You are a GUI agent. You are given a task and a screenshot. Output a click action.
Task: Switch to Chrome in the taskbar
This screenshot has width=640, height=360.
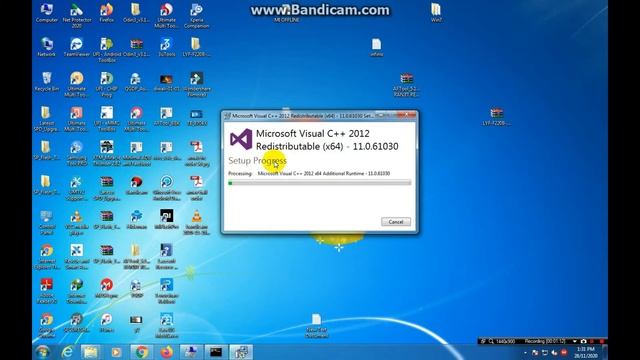(141, 352)
